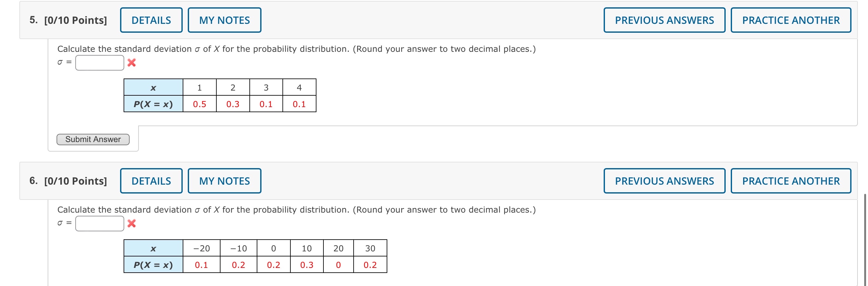View PREVIOUS ANSWERS for question 6
Viewport: 868px width, 286px height.
tap(664, 180)
